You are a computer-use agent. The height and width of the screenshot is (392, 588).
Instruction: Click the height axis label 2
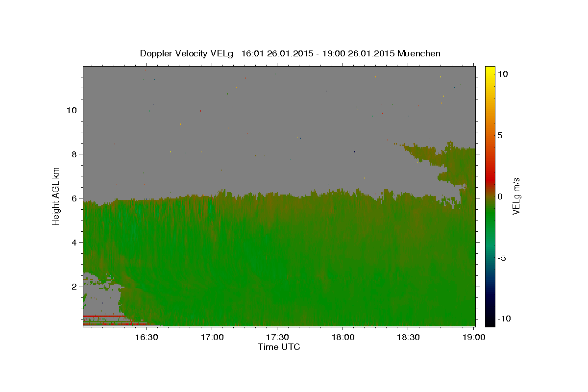pos(75,287)
